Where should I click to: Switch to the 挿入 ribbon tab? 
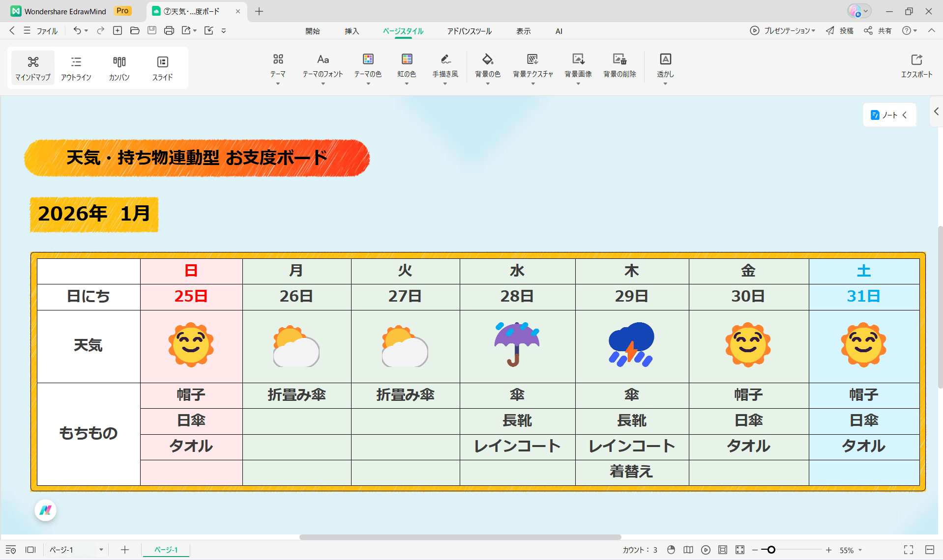tap(352, 31)
